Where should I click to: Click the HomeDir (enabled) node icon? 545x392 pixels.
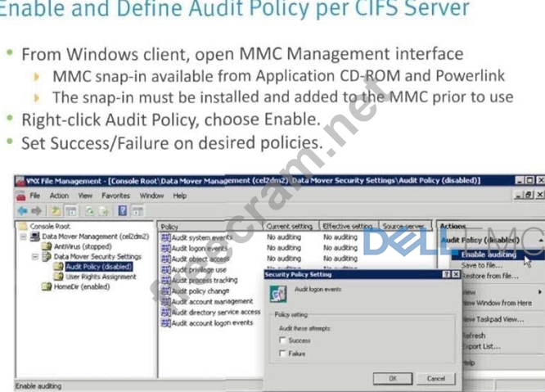(x=47, y=286)
